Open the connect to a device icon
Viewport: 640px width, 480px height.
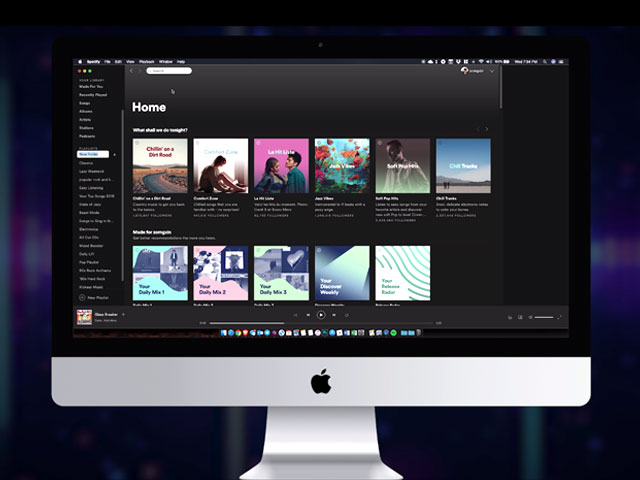(x=520, y=317)
